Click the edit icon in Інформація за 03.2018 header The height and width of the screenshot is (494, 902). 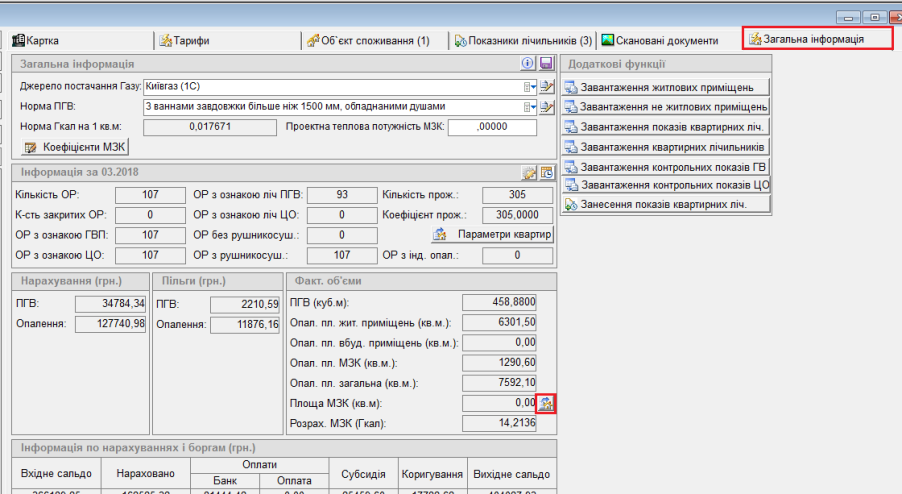[x=529, y=172]
